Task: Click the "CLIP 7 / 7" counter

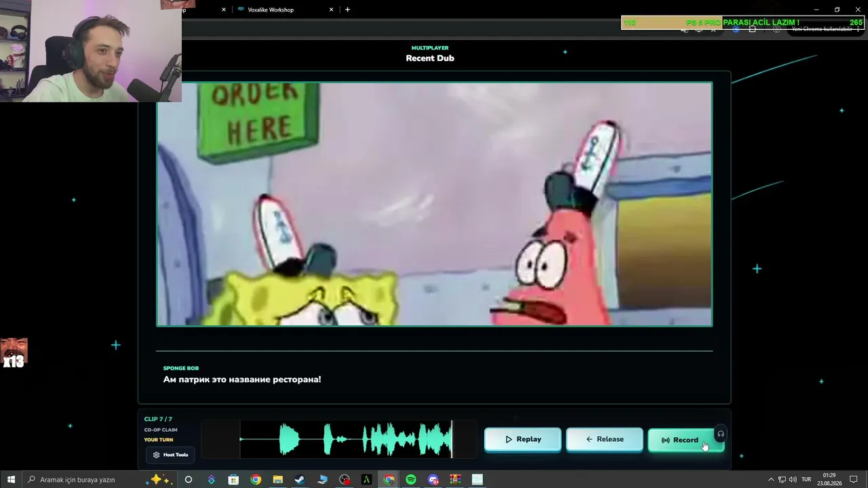Action: (x=158, y=419)
